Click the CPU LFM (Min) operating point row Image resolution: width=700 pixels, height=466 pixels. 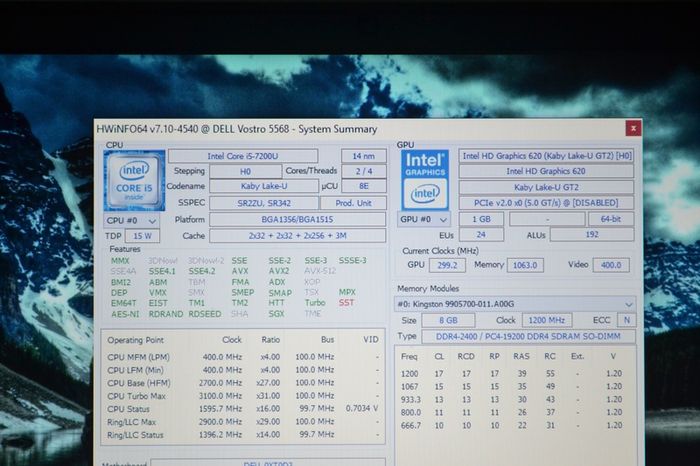tap(243, 370)
